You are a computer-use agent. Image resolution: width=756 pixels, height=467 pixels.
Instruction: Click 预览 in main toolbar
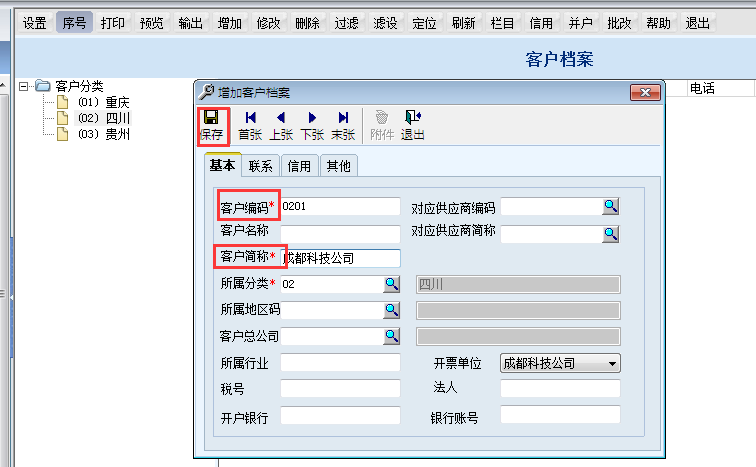[151, 23]
